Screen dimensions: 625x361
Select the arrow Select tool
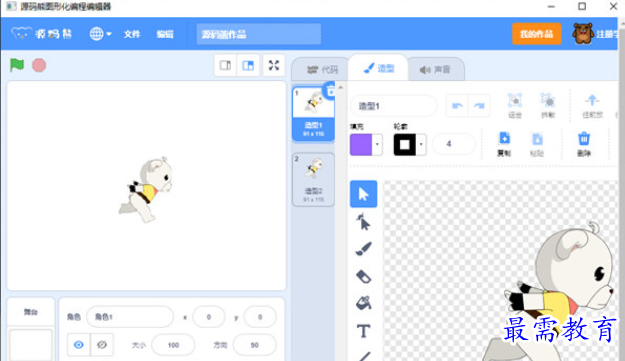[x=364, y=194]
